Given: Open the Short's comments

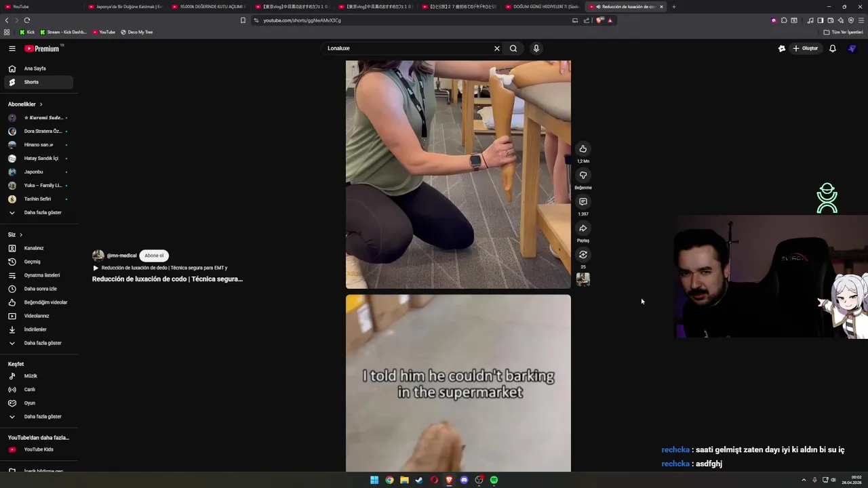Looking at the screenshot, I should coord(583,202).
